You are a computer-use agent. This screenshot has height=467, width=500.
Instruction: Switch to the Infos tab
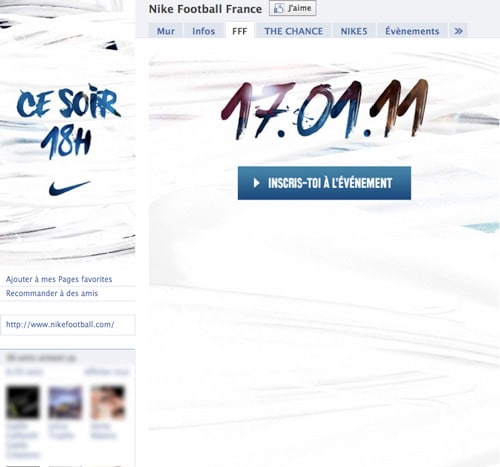click(x=204, y=31)
